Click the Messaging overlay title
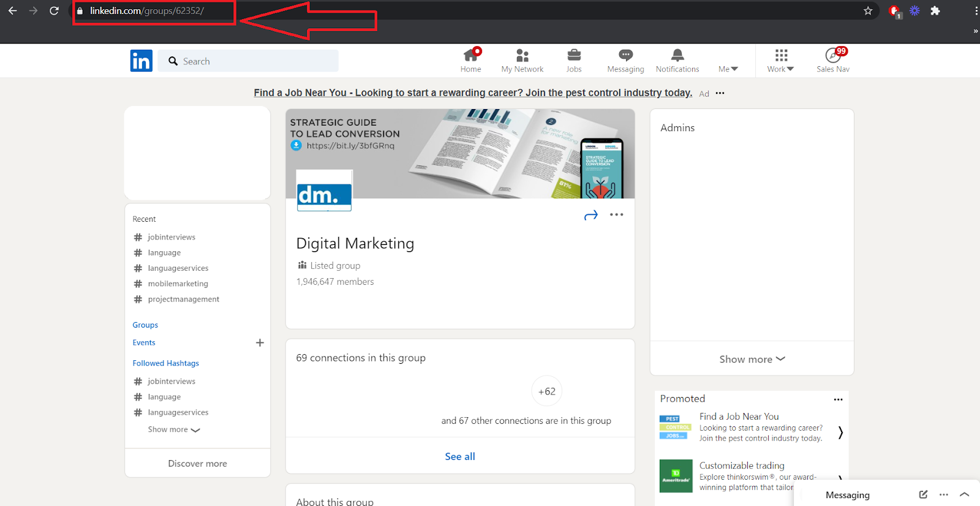Screen dimensions: 980x506 [848, 495]
